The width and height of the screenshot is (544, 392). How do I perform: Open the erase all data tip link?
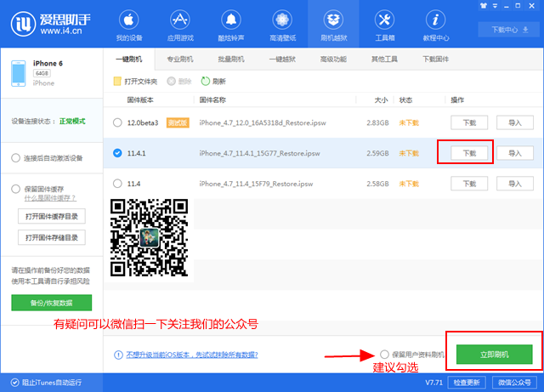(x=192, y=355)
